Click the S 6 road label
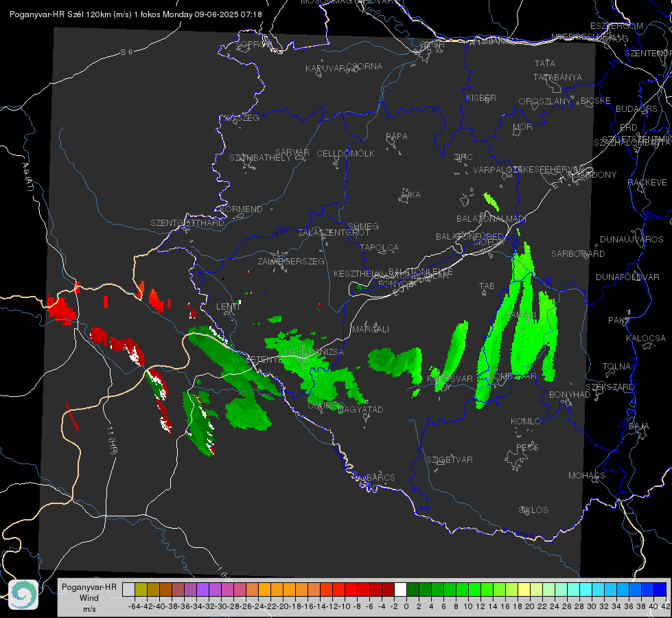The height and width of the screenshot is (618, 672). [x=126, y=52]
